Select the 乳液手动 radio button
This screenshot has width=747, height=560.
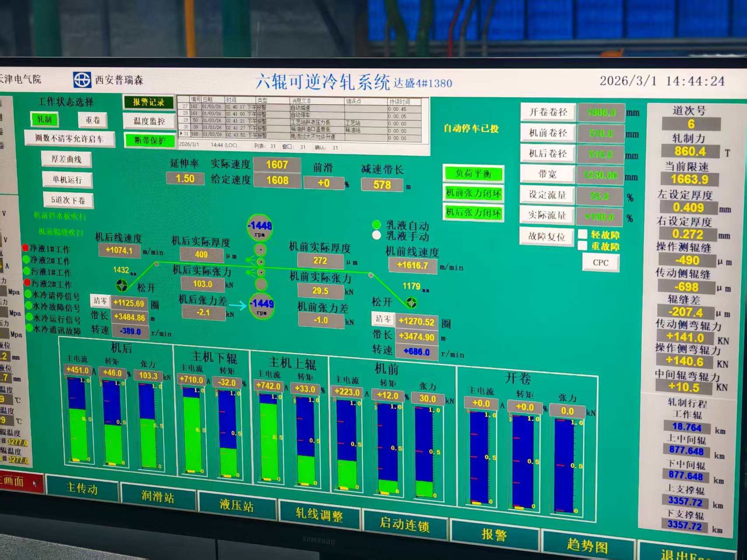tap(376, 236)
